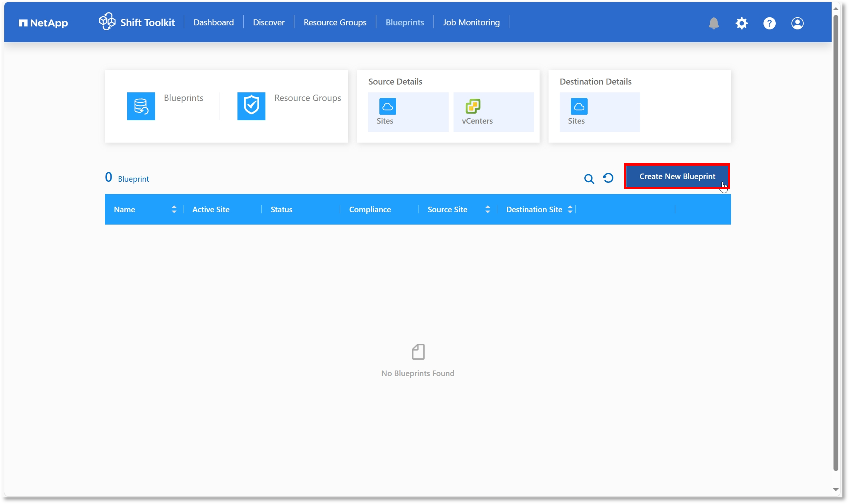Open the Job Monitoring tab

click(x=471, y=22)
